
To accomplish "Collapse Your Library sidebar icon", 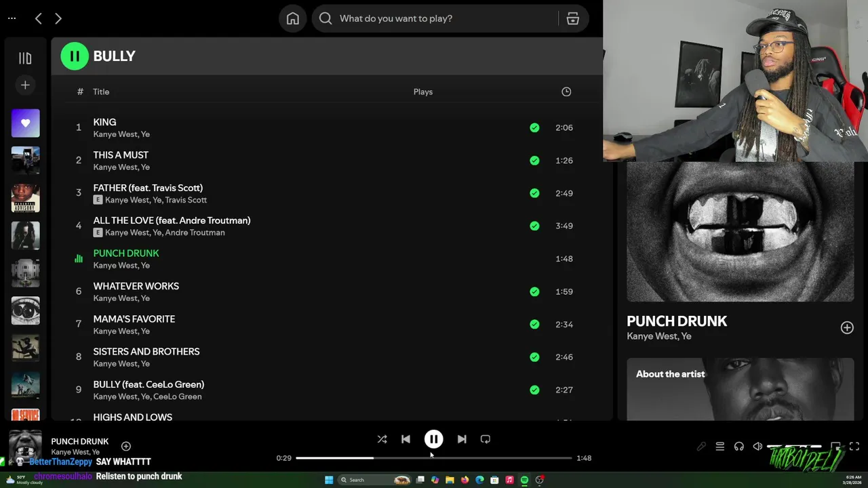I will 25,58.
